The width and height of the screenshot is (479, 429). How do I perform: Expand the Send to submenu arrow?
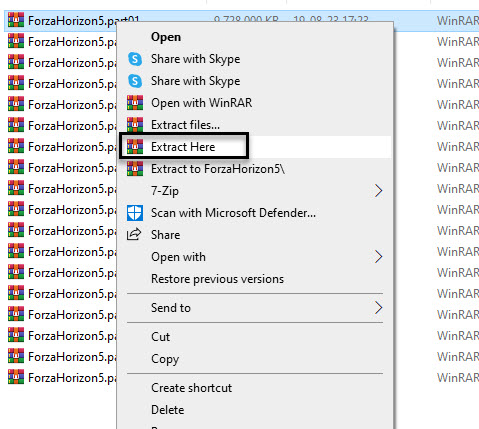[x=378, y=308]
